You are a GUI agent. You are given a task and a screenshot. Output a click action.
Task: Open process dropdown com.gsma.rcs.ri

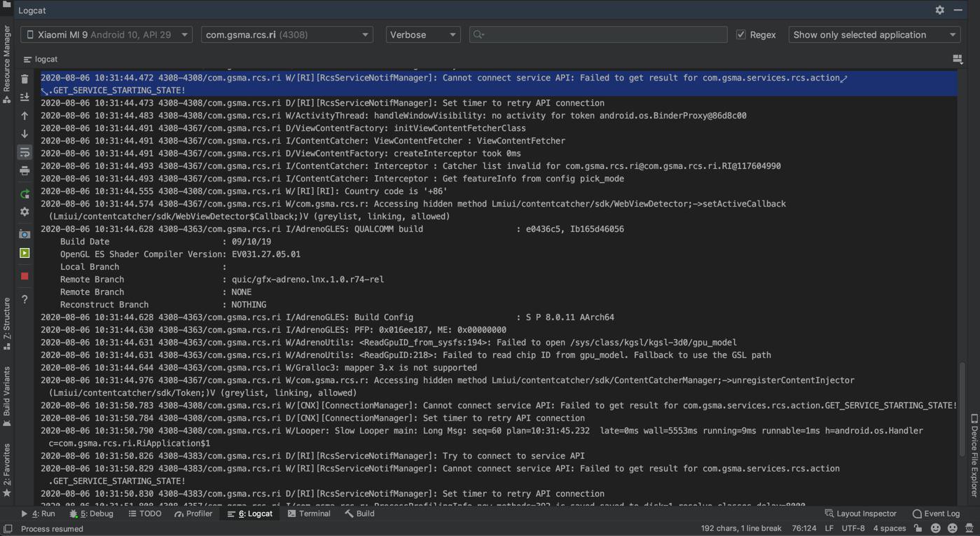[x=287, y=34]
